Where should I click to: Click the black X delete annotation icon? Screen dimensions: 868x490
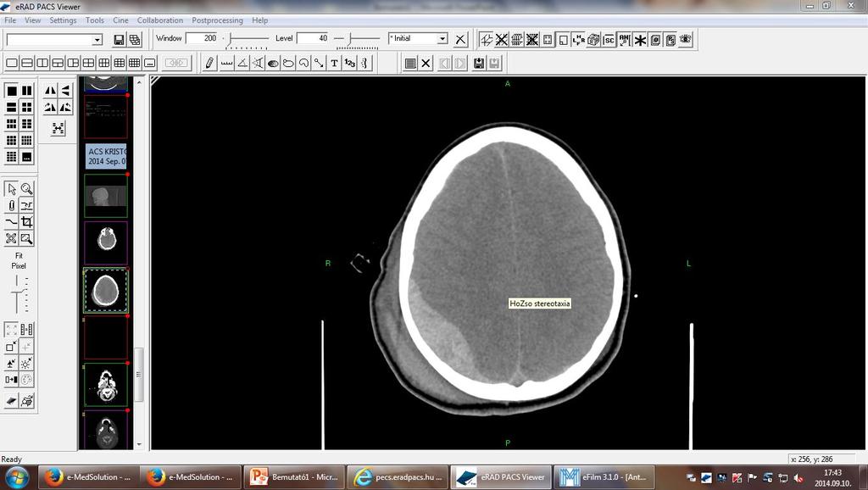coord(426,63)
